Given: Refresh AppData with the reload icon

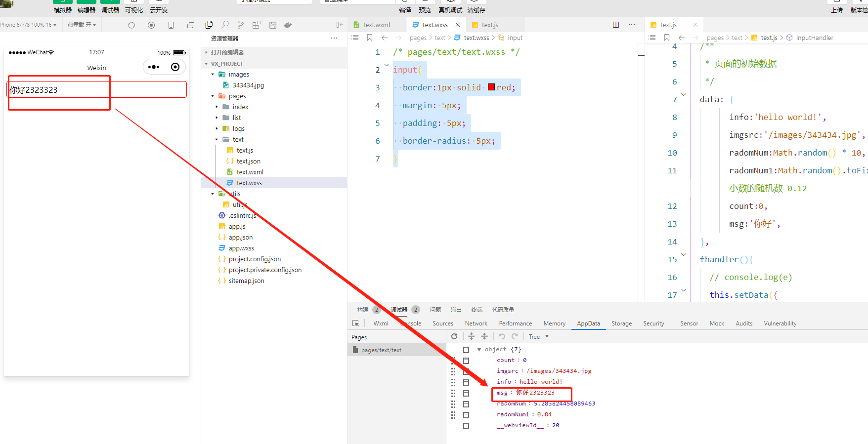Looking at the screenshot, I should [x=454, y=336].
